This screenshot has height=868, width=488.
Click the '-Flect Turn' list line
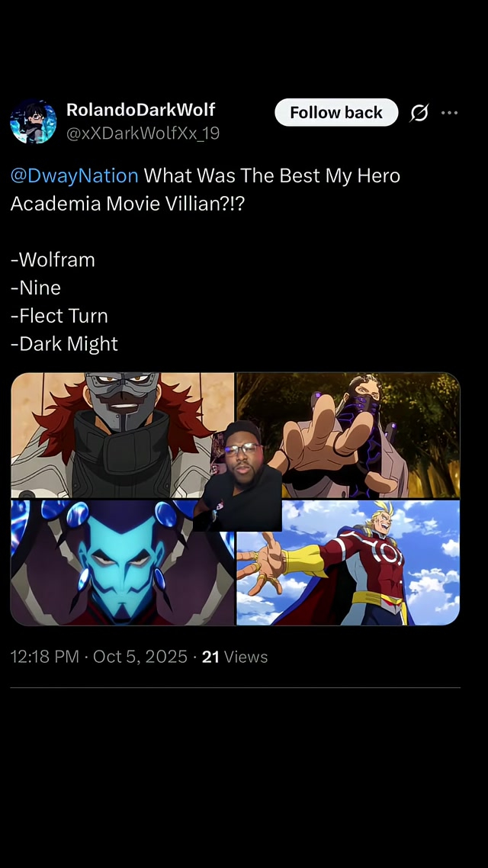click(59, 316)
